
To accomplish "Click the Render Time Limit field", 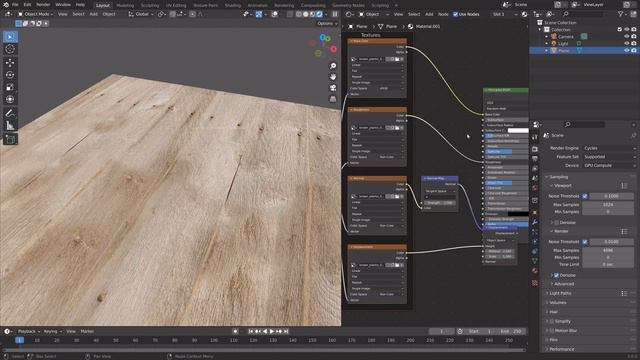I will coord(608,264).
